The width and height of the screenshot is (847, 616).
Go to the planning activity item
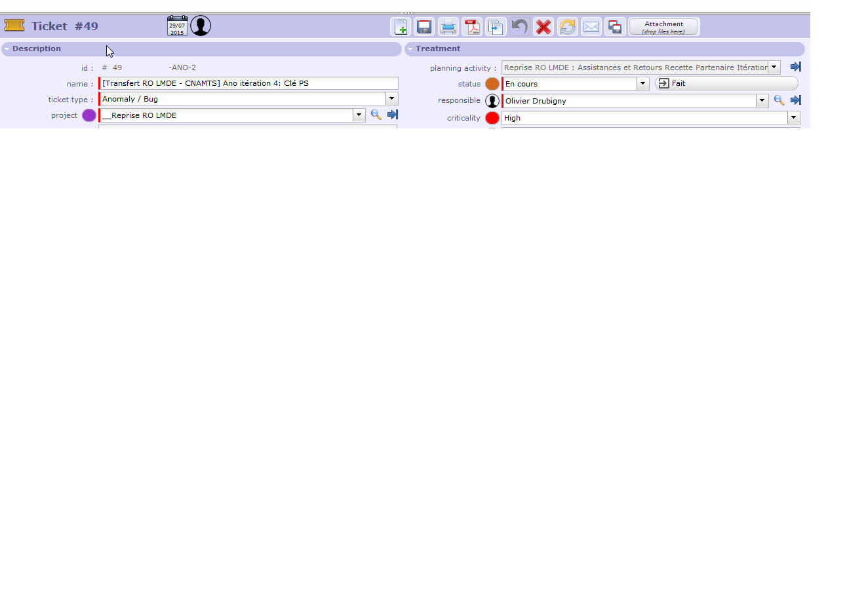tap(796, 67)
